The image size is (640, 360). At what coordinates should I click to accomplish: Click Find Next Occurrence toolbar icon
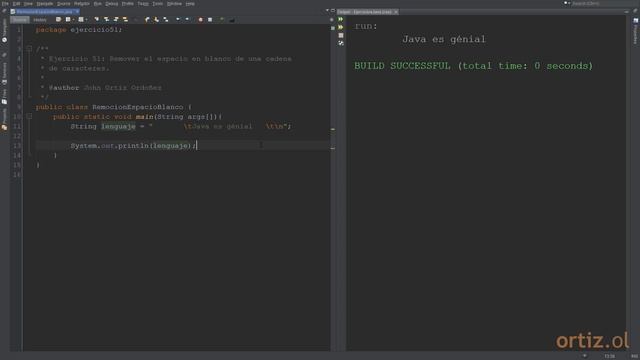[116, 19]
